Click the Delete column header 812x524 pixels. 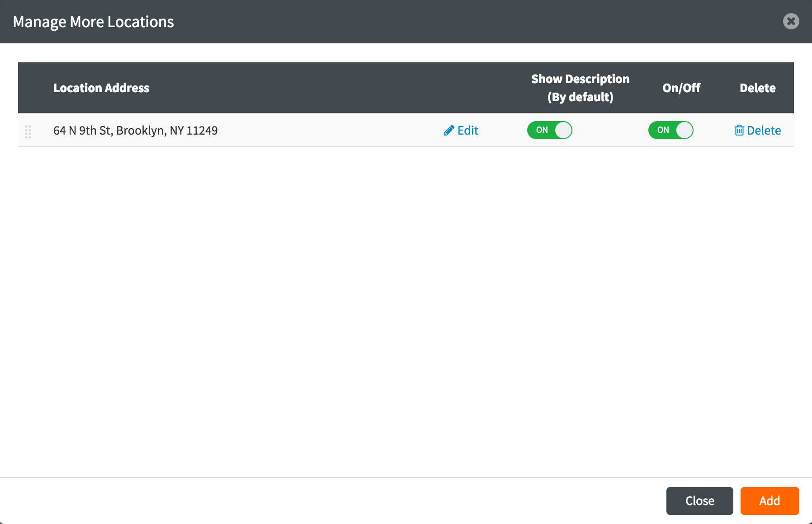click(757, 88)
